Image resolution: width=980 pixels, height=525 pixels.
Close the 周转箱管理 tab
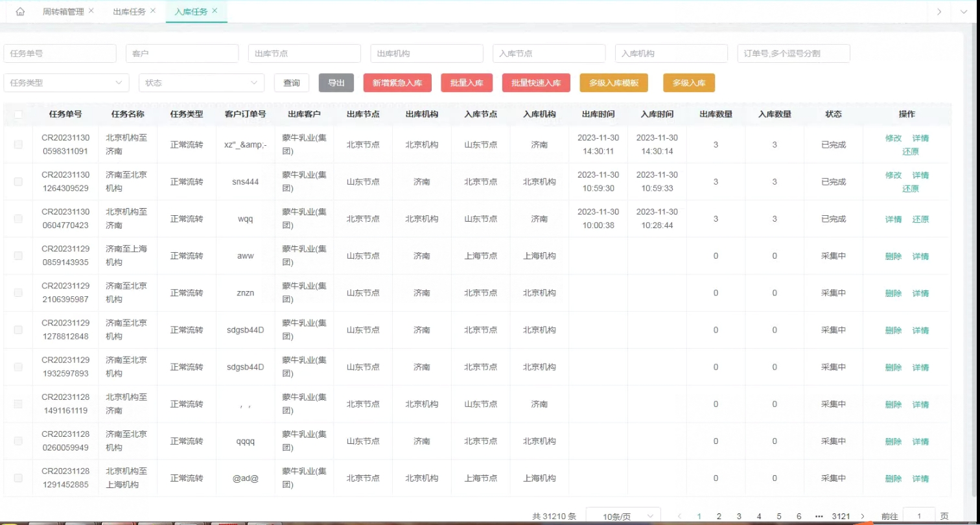pos(91,11)
